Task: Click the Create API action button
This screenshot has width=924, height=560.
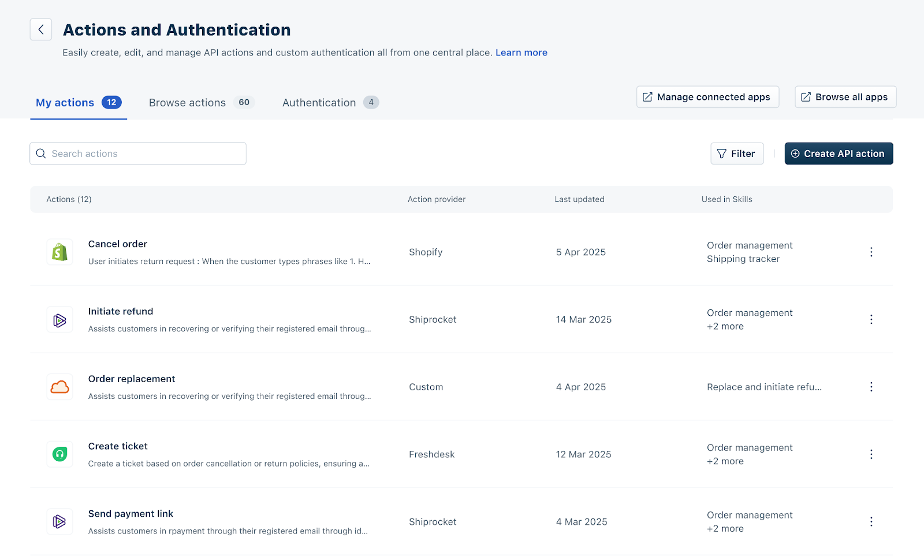Action: pyautogui.click(x=839, y=154)
